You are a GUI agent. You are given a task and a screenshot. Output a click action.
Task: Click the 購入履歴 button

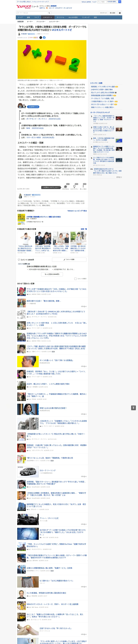point(112,13)
